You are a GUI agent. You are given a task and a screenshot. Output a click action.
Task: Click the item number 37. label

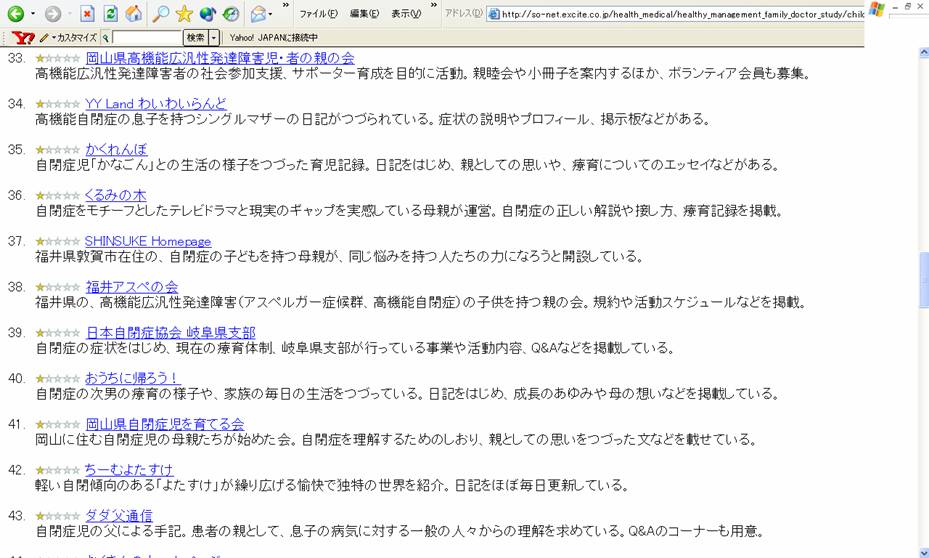17,241
